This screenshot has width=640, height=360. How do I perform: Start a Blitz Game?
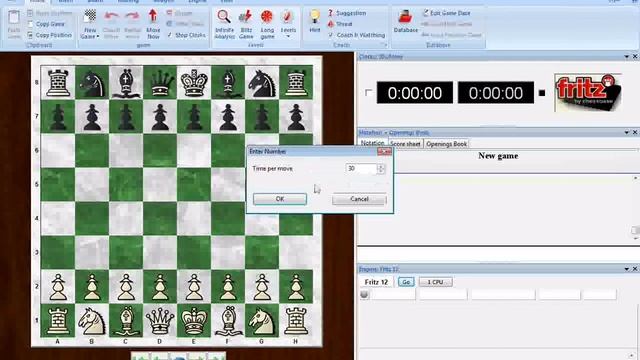tap(246, 24)
